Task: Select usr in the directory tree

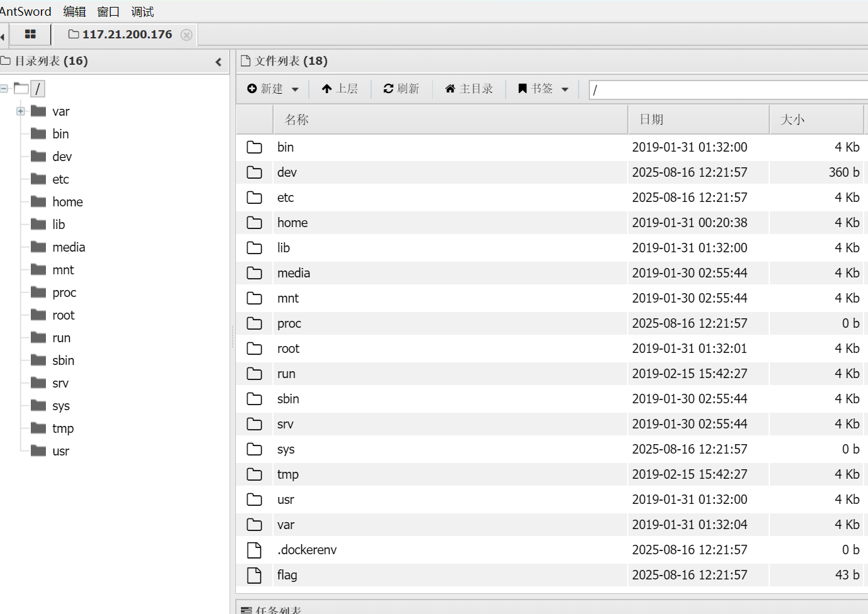Action: (x=60, y=451)
